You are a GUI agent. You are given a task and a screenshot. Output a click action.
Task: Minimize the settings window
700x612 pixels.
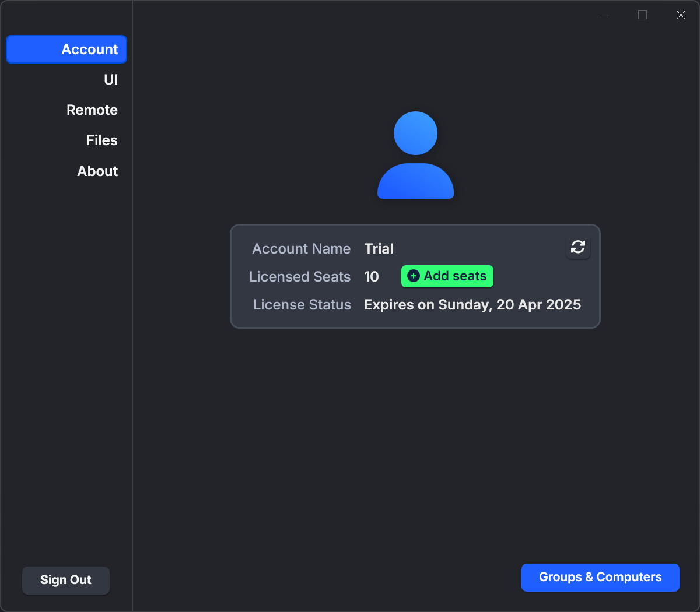(604, 15)
